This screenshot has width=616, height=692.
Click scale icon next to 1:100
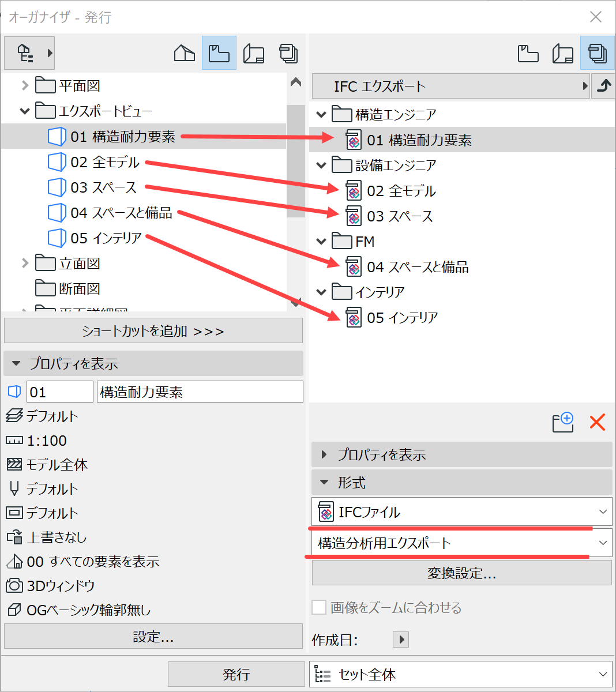[14, 441]
